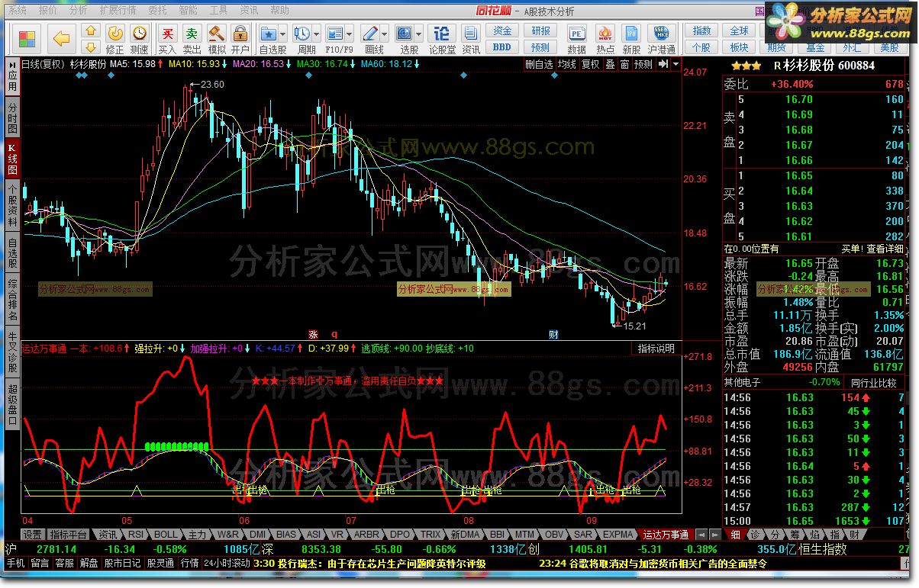Open the 系统 menu
Image resolution: width=919 pixels, height=588 pixels.
[16, 11]
